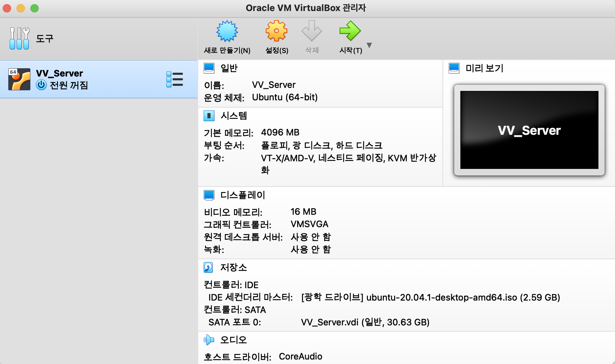Viewport: 615px width, 364px height.
Task: Click the power-off status icon of VV_Server
Action: 41,85
